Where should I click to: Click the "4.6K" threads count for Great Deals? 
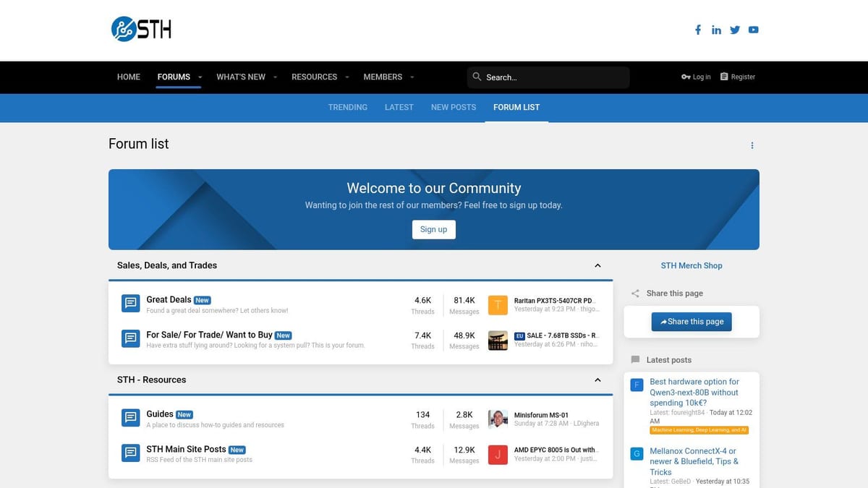(x=422, y=300)
